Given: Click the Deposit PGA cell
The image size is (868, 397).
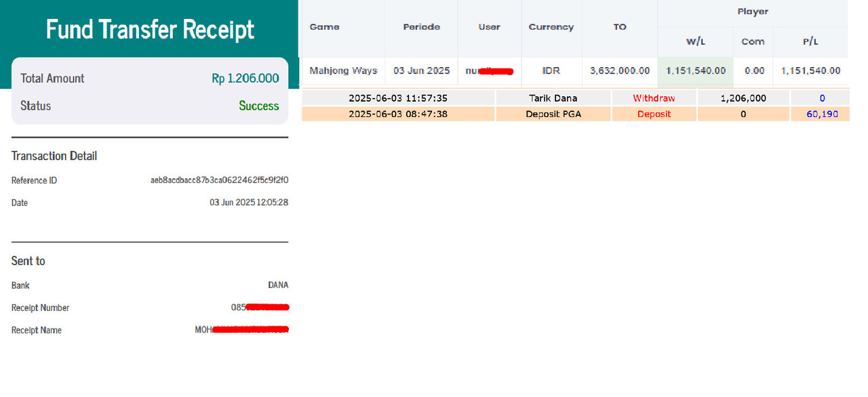Looking at the screenshot, I should point(553,114).
